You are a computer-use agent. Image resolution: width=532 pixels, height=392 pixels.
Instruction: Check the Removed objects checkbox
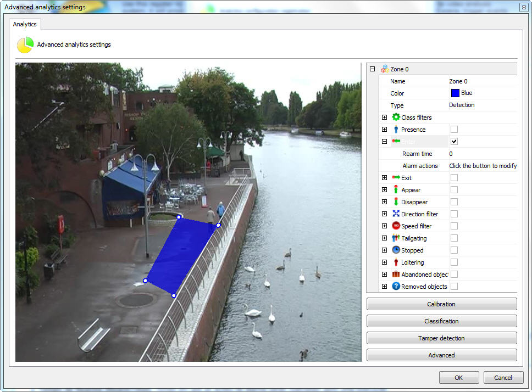click(454, 286)
